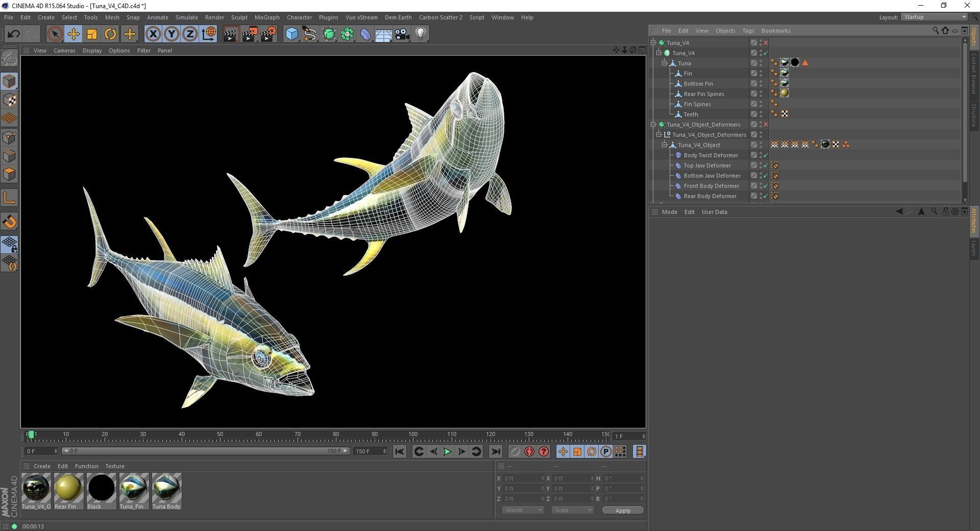Switch to Model mode cube icon
This screenshot has width=980, height=531.
9,82
